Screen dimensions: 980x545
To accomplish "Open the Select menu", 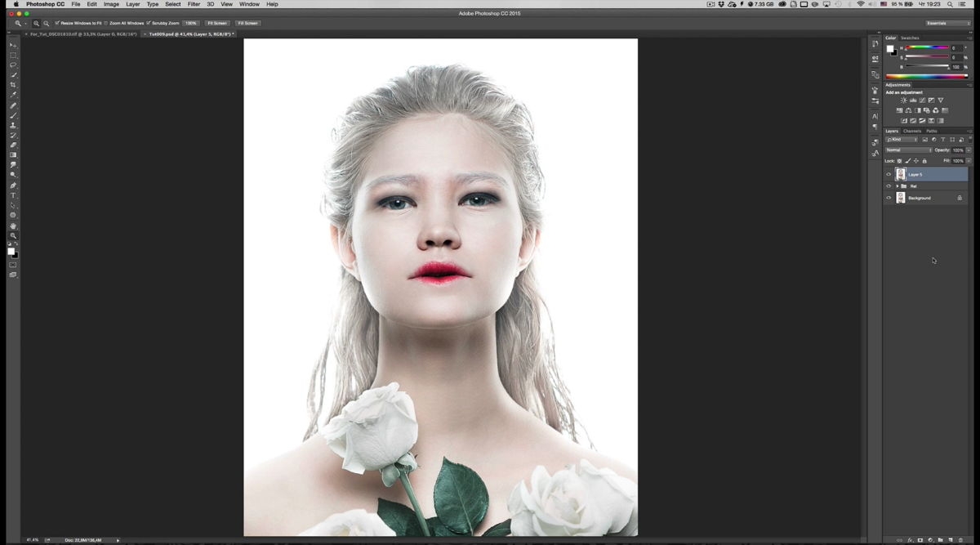I will coord(173,4).
